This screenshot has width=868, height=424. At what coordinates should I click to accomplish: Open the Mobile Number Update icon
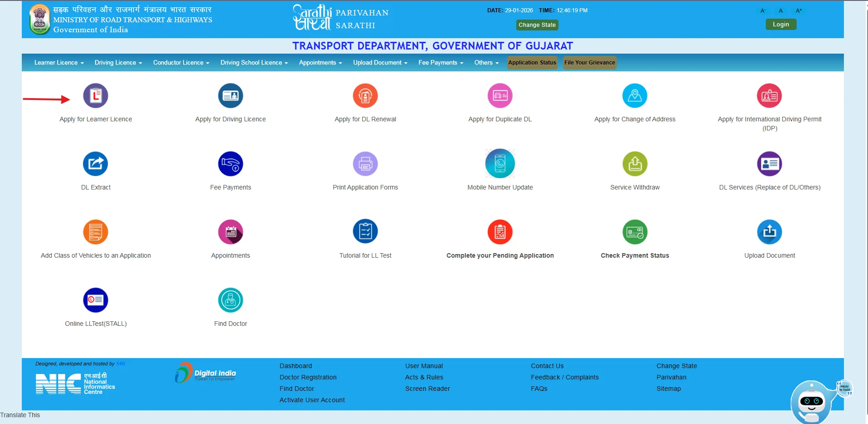point(500,164)
